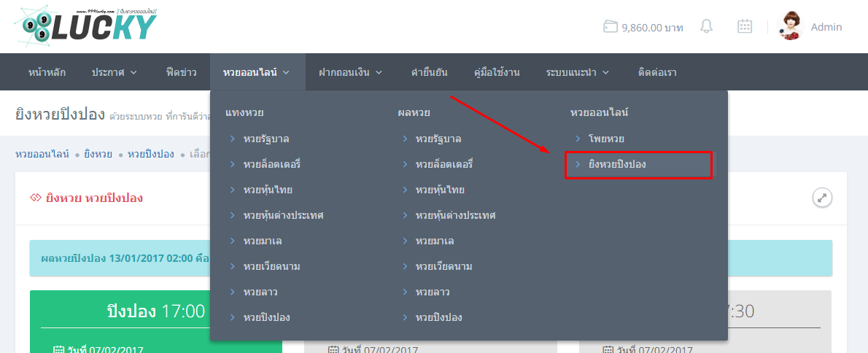This screenshot has height=353, width=868.
Task: Select ยิงหวยปิงปอง in the dropdown
Action: pyautogui.click(x=638, y=165)
